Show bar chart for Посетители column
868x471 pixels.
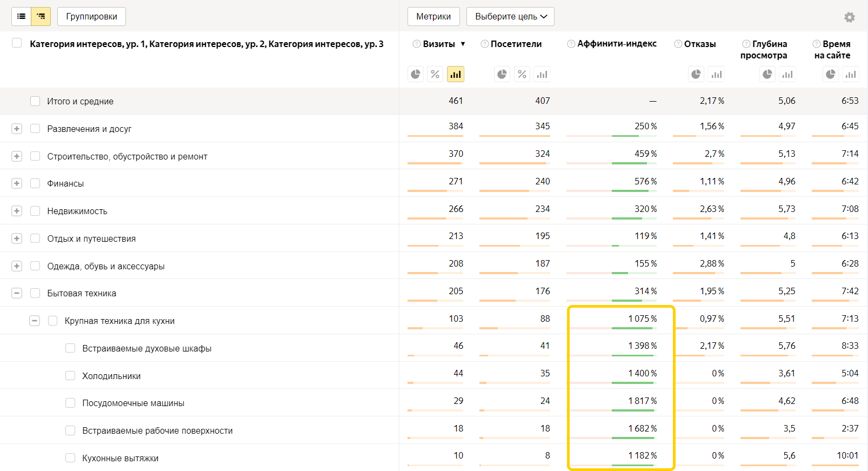click(x=542, y=74)
